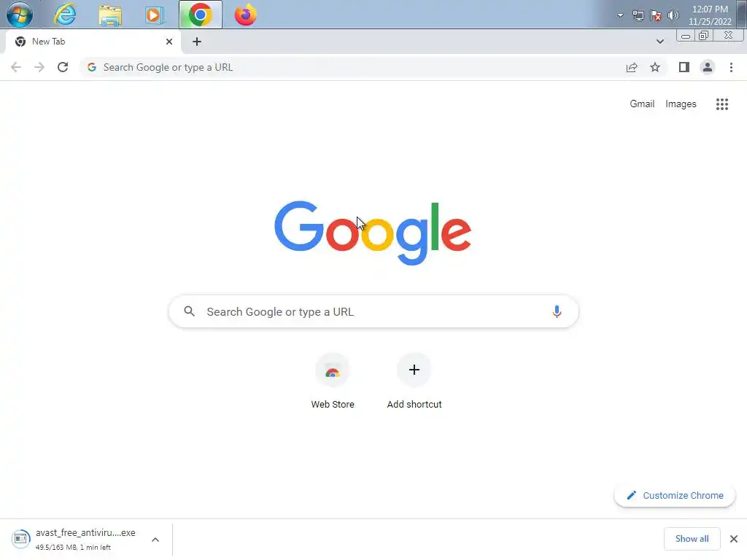Open the Action Center flag icon
Image resolution: width=747 pixels, height=560 pixels.
tap(656, 16)
